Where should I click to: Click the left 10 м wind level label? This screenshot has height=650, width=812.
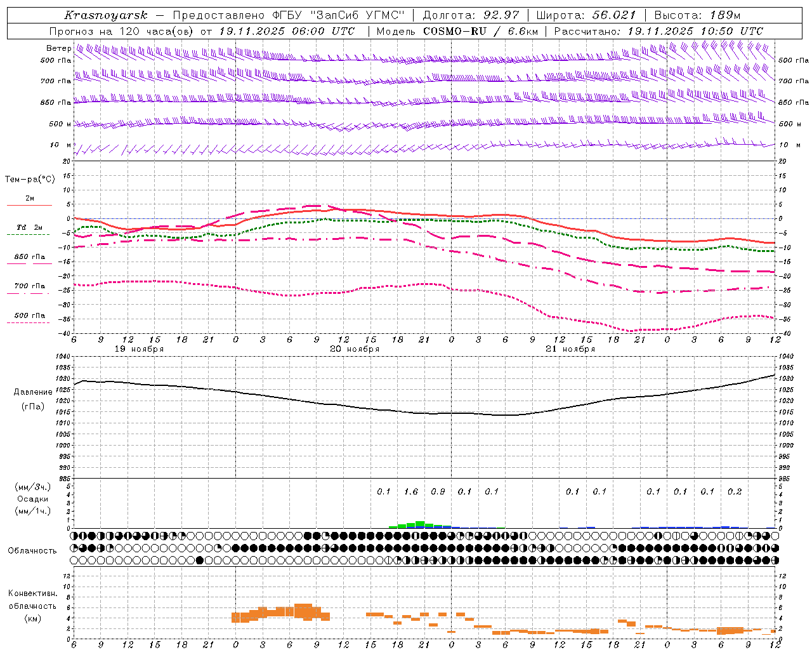click(x=61, y=145)
